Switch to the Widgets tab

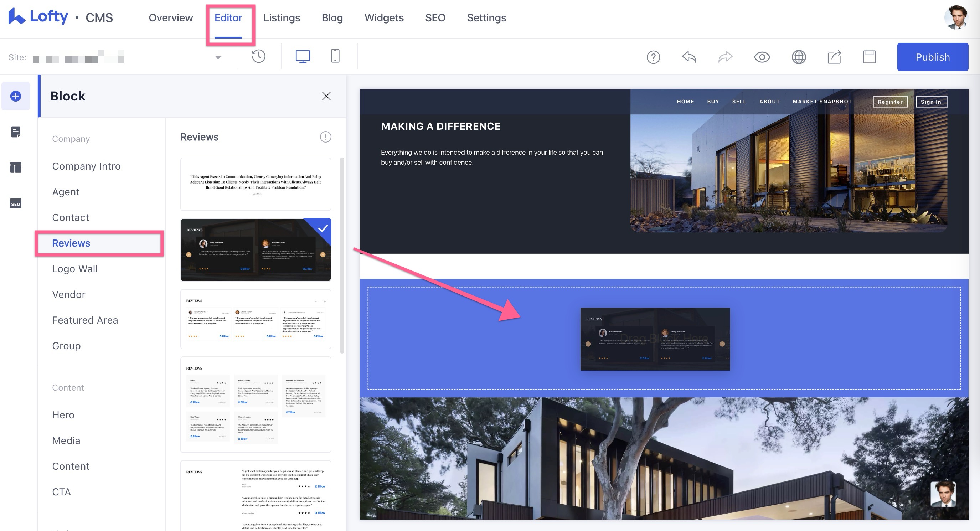pos(384,18)
